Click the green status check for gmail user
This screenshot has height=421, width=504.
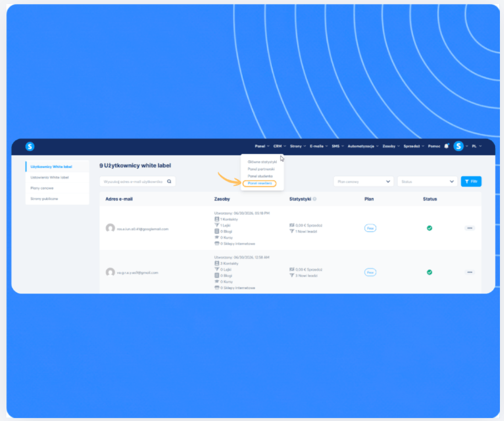(x=430, y=272)
